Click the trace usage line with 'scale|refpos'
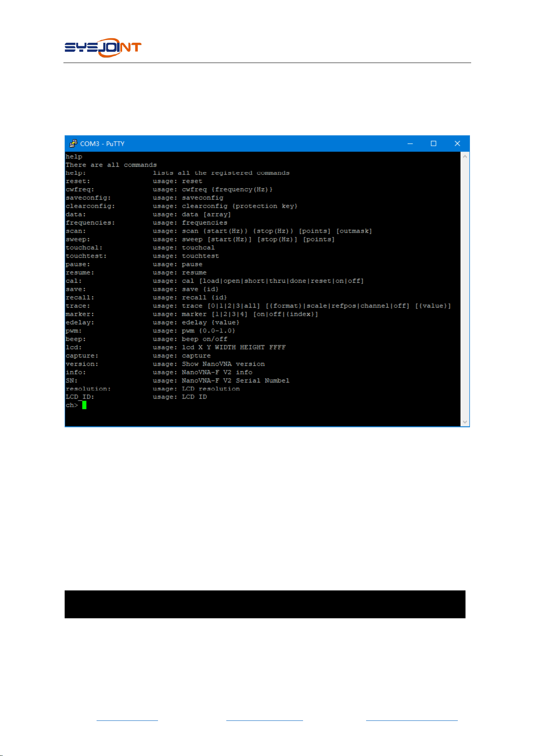The width and height of the screenshot is (535, 756). [x=302, y=306]
